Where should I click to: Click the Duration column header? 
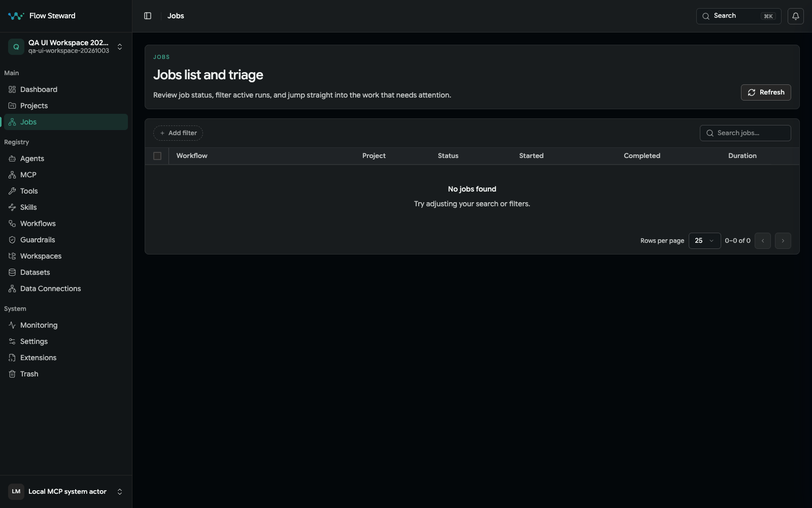point(742,156)
